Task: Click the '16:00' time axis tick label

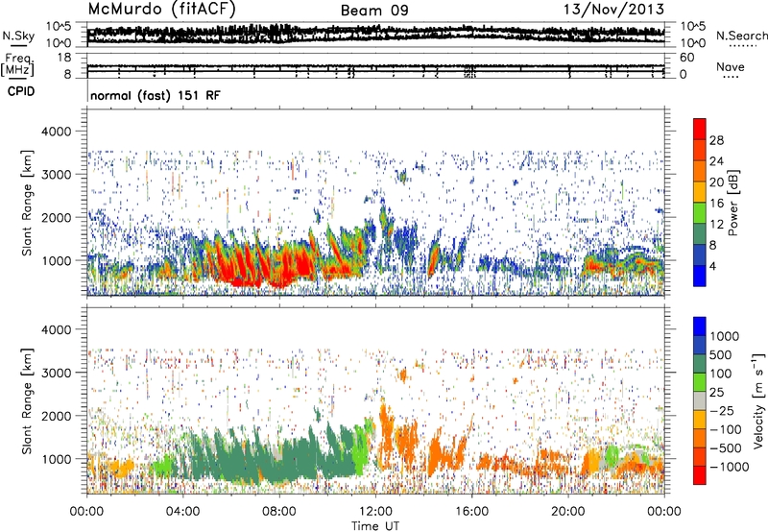Action: coord(471,512)
